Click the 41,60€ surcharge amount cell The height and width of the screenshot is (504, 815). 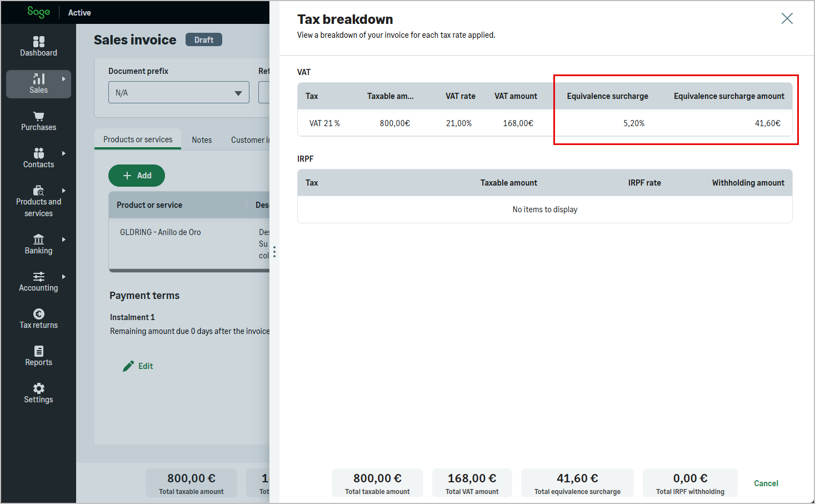[x=768, y=123]
